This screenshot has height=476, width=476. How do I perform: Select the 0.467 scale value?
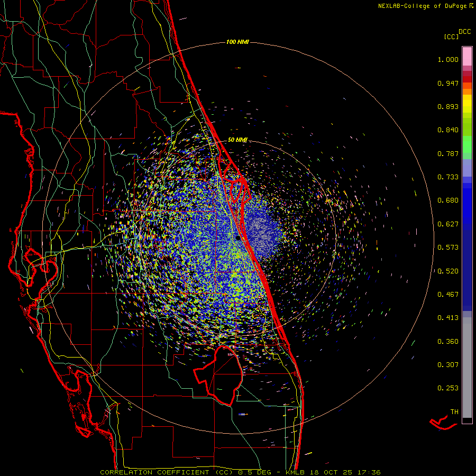click(x=448, y=295)
